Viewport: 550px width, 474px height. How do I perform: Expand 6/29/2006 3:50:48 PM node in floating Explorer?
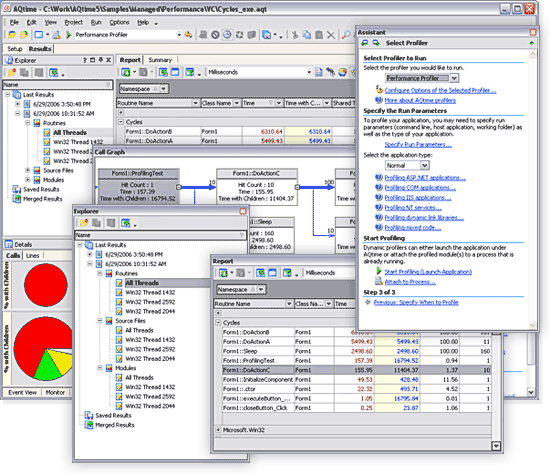(90, 254)
